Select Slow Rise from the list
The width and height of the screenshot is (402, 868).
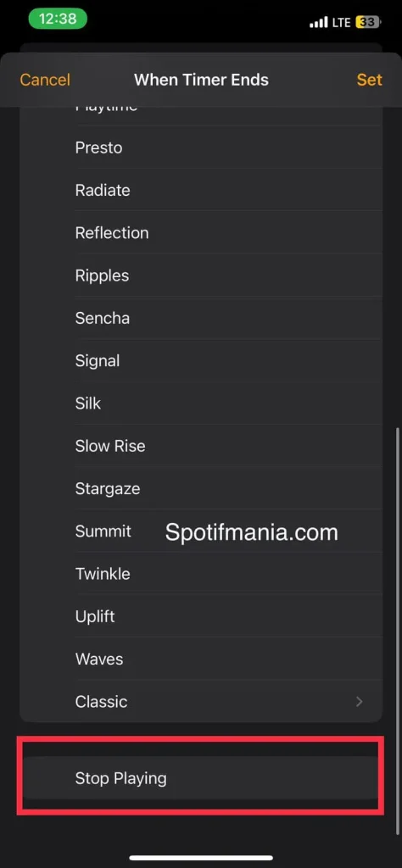click(201, 446)
